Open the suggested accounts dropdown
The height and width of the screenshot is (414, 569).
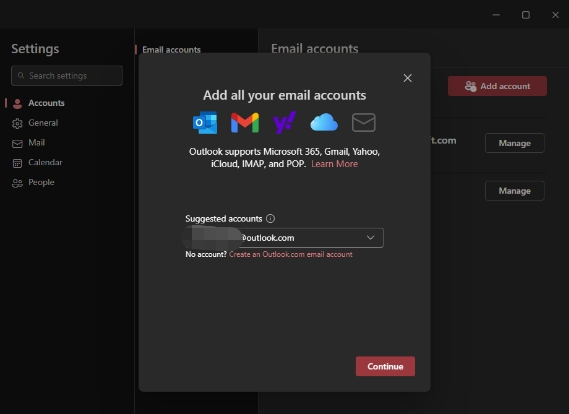click(x=370, y=238)
